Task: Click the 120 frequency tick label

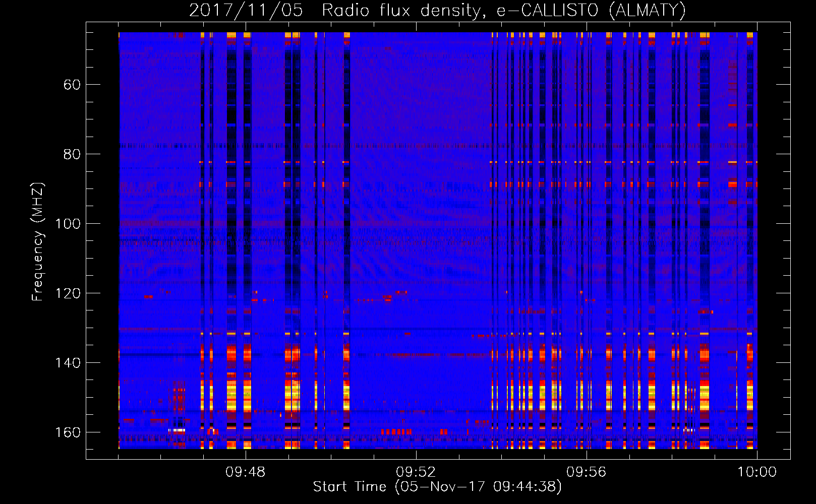Action: coord(68,293)
